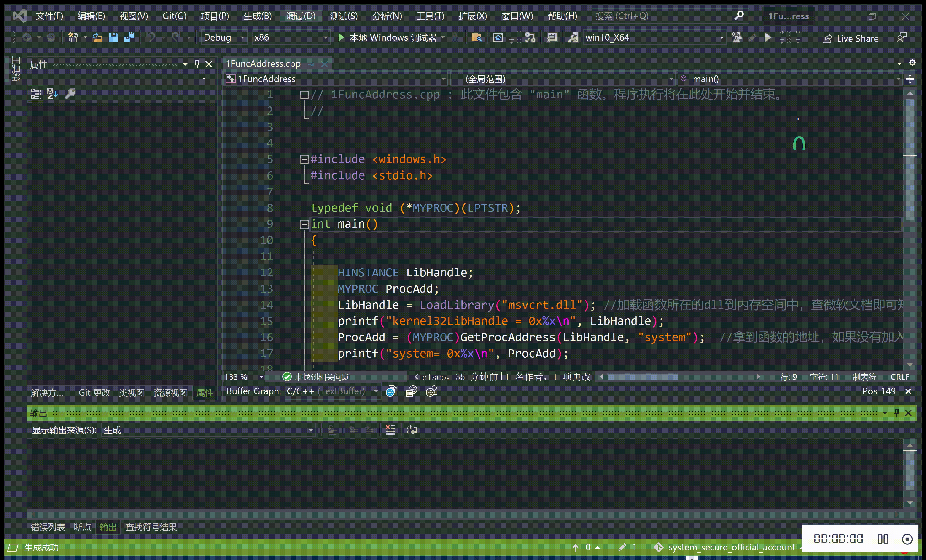Click the editor horizontal scrollbar thumb
Image resolution: width=926 pixels, height=560 pixels.
pyautogui.click(x=642, y=377)
